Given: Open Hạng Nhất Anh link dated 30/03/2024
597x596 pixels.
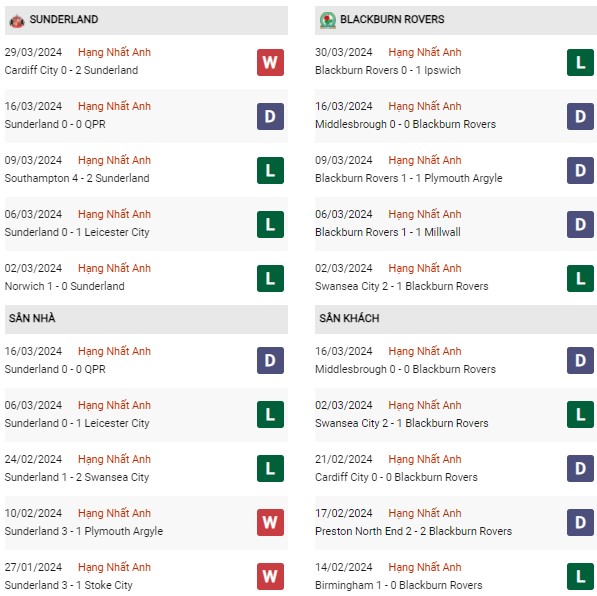Looking at the screenshot, I should pyautogui.click(x=425, y=52).
